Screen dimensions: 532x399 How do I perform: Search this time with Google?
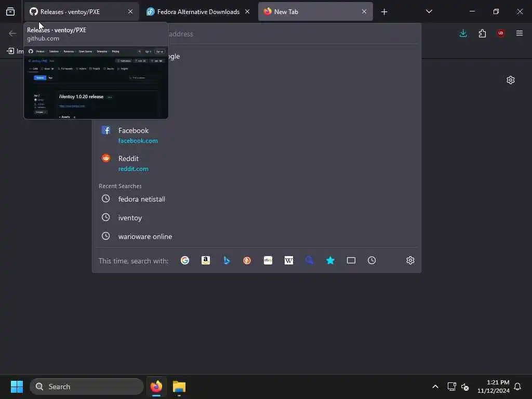point(185,260)
